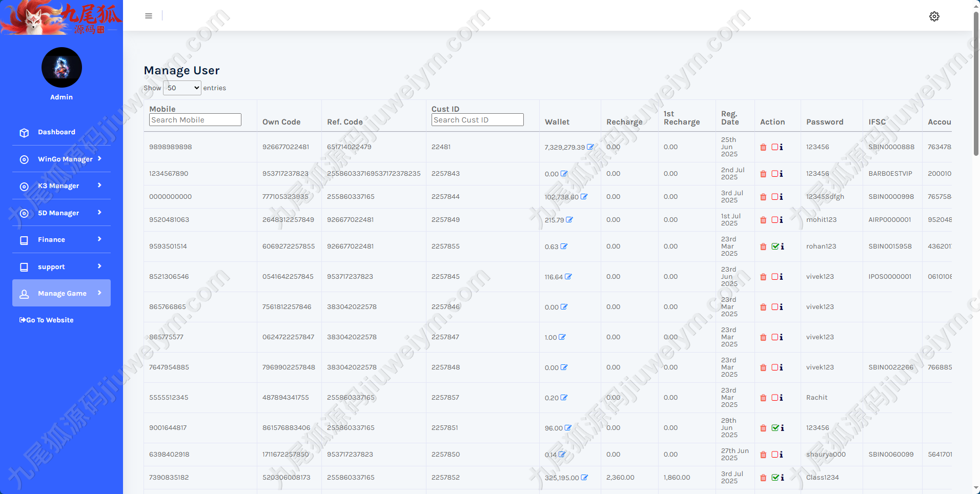View info for user 1234567890
The image size is (980, 494).
[782, 174]
